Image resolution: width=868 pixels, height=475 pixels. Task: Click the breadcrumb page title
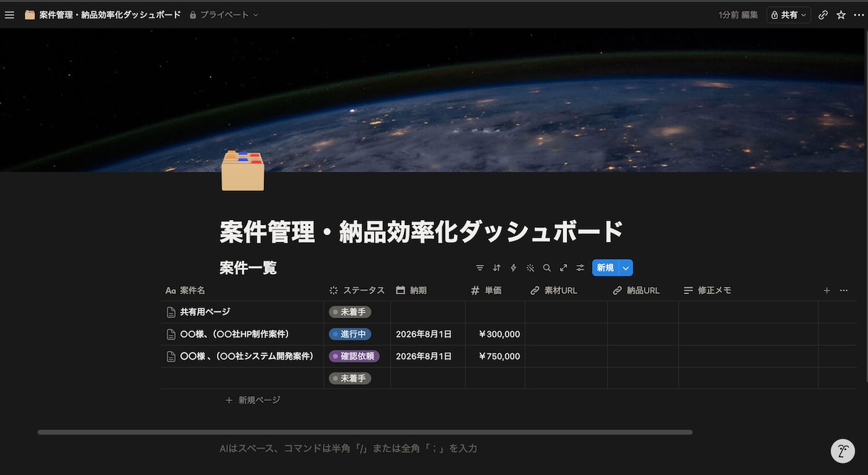[110, 14]
